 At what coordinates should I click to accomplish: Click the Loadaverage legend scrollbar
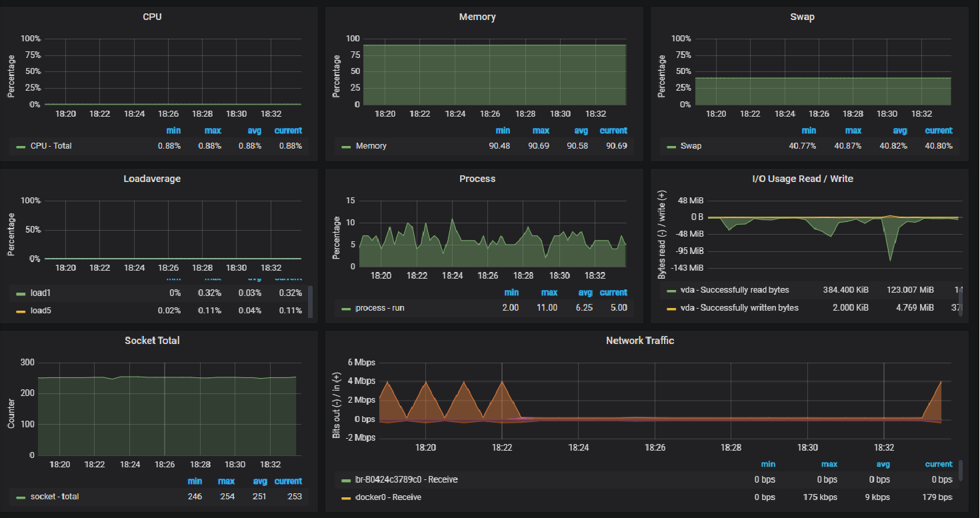(311, 301)
